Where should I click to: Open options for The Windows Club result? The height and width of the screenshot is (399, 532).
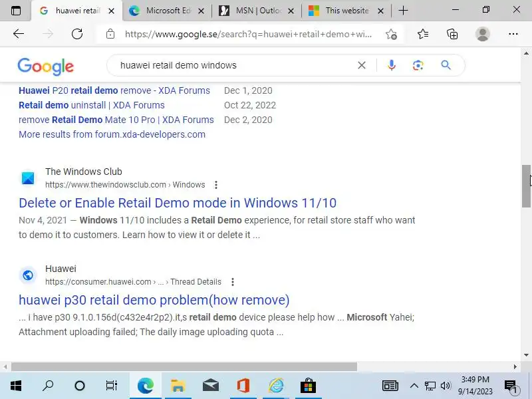pyautogui.click(x=216, y=185)
